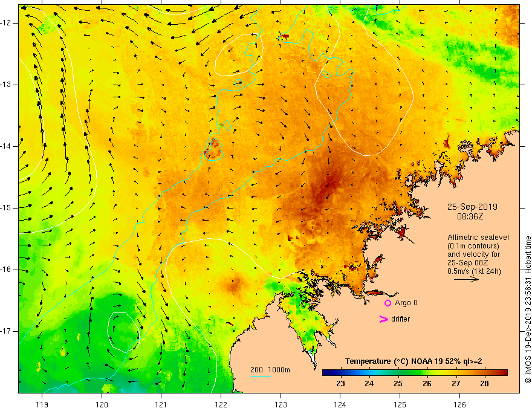This screenshot has width=532, height=411.
Task: Click the latitude axis label -13
Action: 7,85
